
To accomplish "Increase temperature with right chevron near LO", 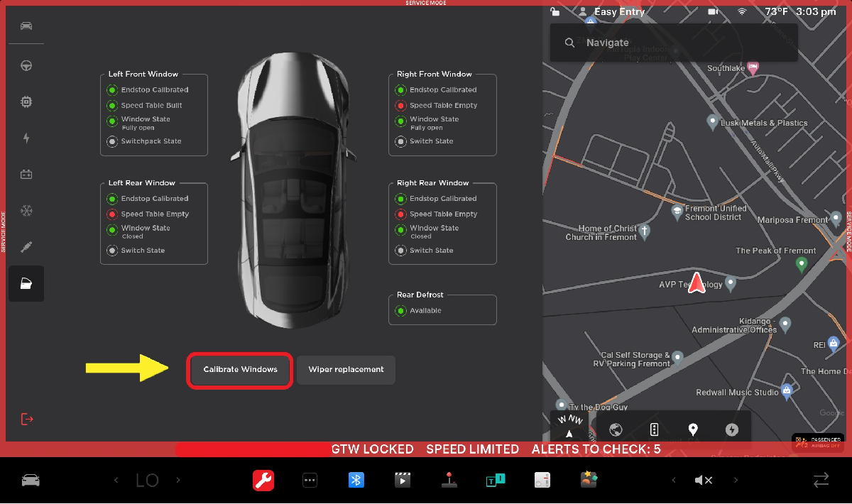I will click(x=178, y=481).
